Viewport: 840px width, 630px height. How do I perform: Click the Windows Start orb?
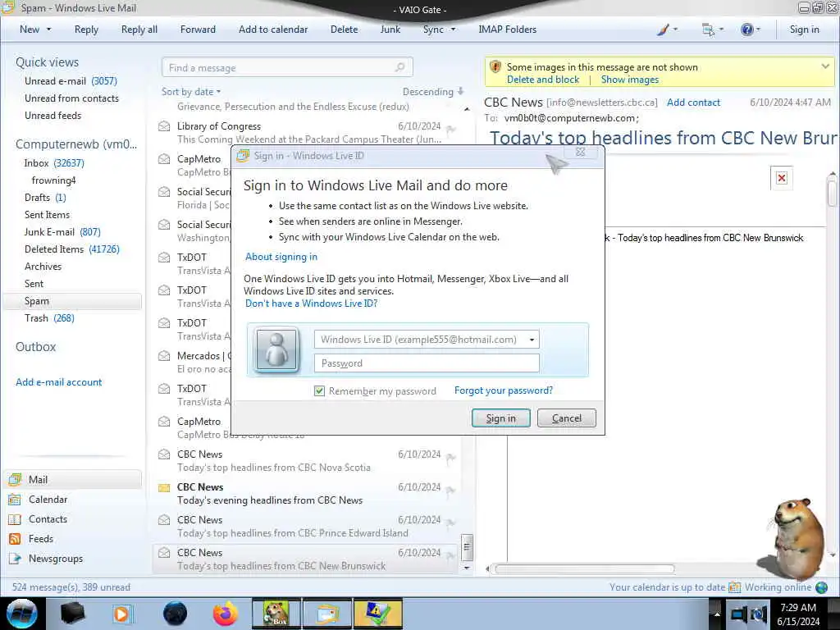tap(22, 614)
